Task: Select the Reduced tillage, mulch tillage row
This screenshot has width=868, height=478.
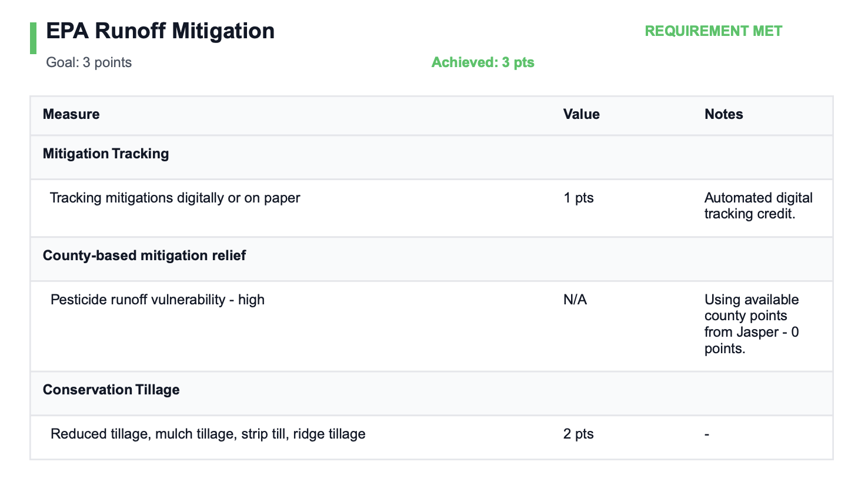Action: pos(208,434)
